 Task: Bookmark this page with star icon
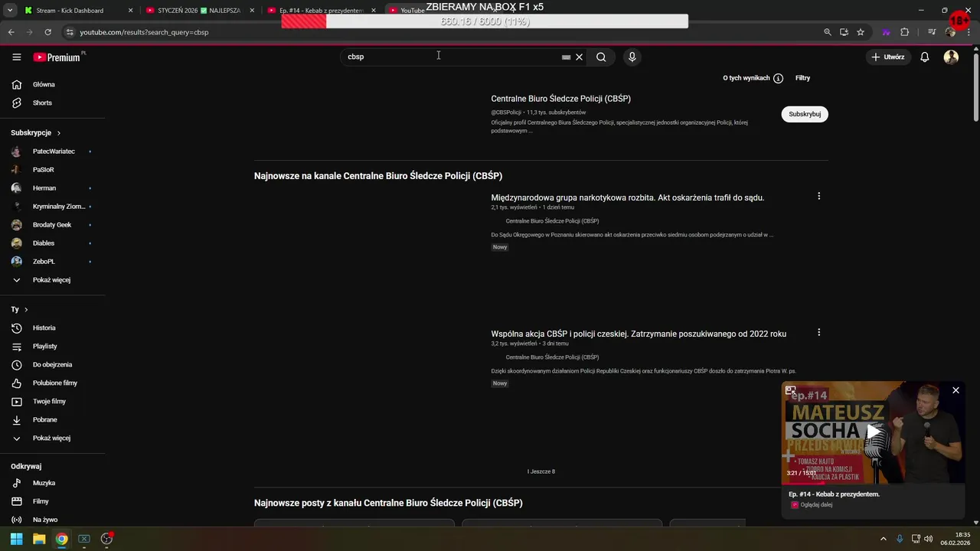[x=861, y=32]
